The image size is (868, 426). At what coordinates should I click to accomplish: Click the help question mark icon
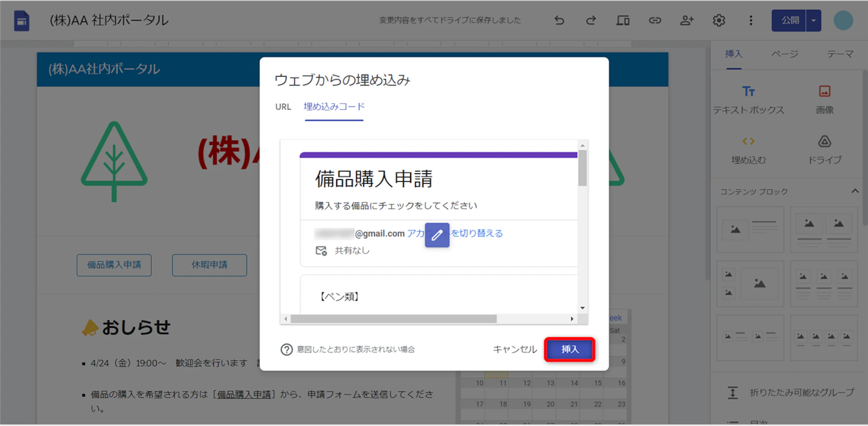coord(287,349)
